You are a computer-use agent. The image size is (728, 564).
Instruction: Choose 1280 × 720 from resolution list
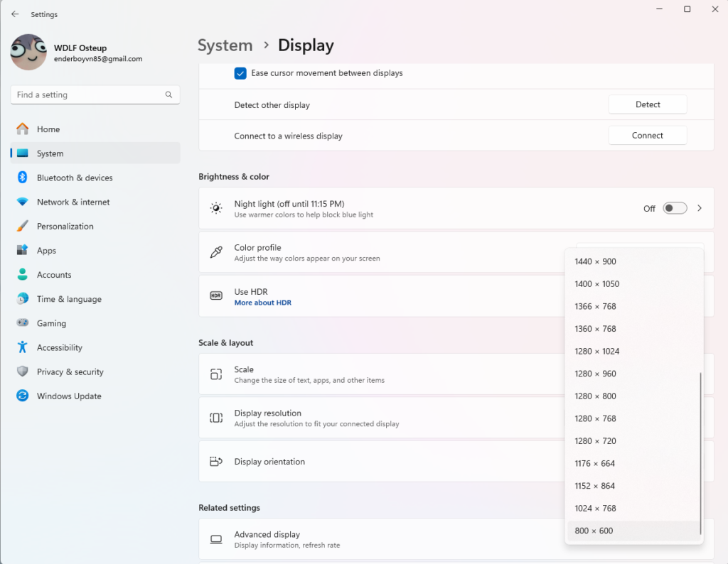pos(596,441)
